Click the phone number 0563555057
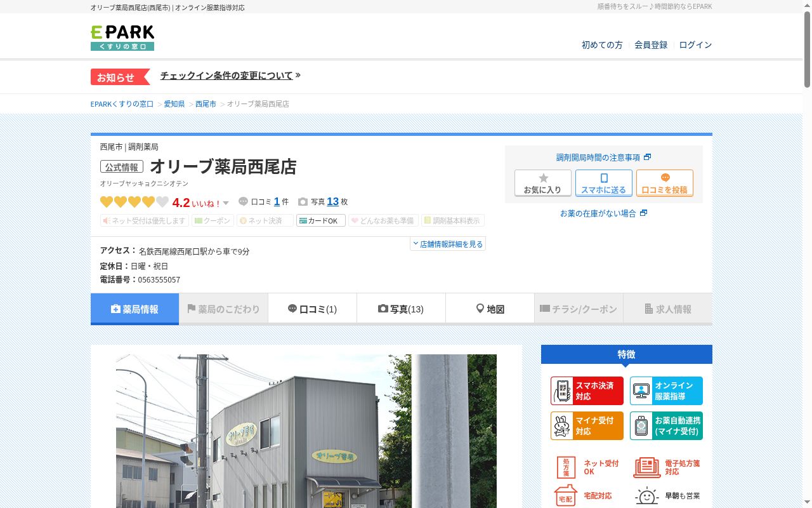Image resolution: width=812 pixels, height=508 pixels. [x=159, y=280]
